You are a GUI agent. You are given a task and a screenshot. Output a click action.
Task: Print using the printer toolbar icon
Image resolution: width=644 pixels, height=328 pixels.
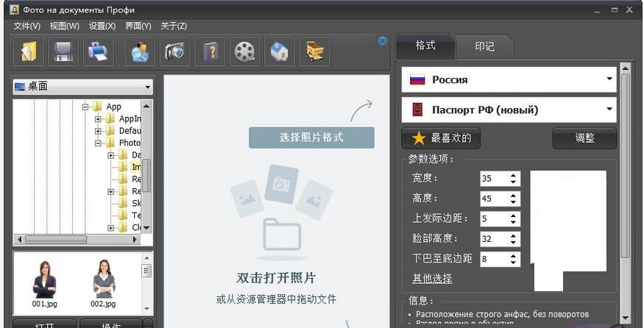99,51
